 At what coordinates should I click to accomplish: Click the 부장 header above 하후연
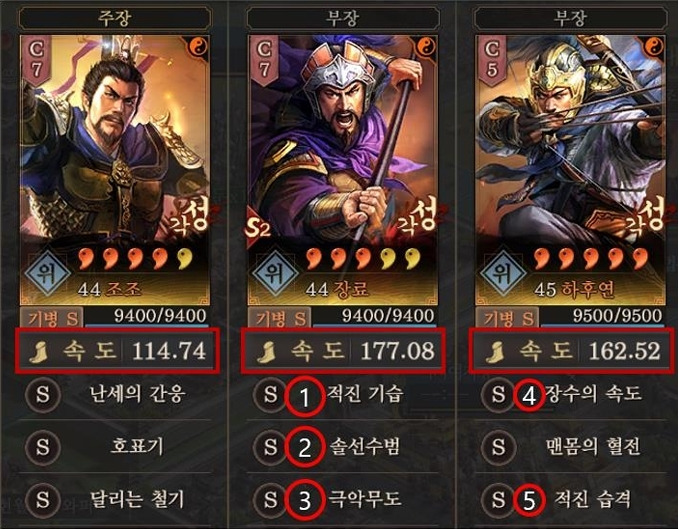pos(570,18)
